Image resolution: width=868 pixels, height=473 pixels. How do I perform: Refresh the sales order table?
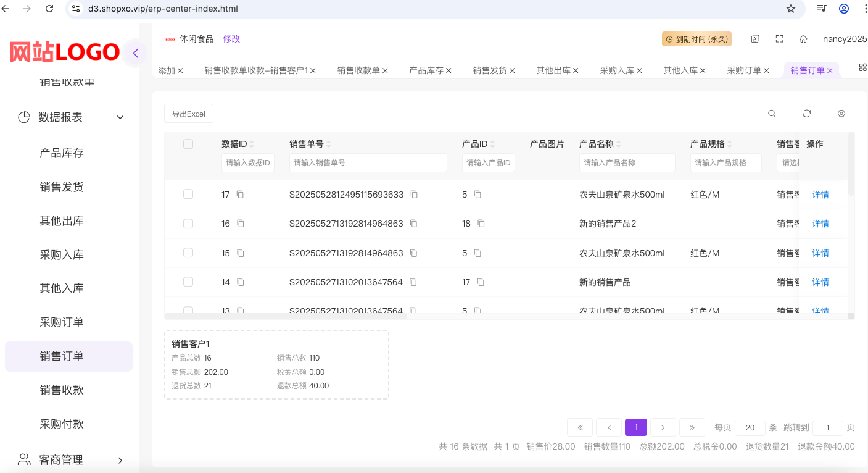coord(806,114)
